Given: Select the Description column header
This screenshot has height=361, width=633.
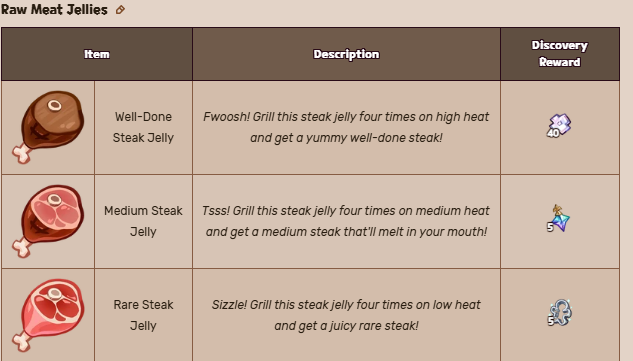Looking at the screenshot, I should coord(346,54).
